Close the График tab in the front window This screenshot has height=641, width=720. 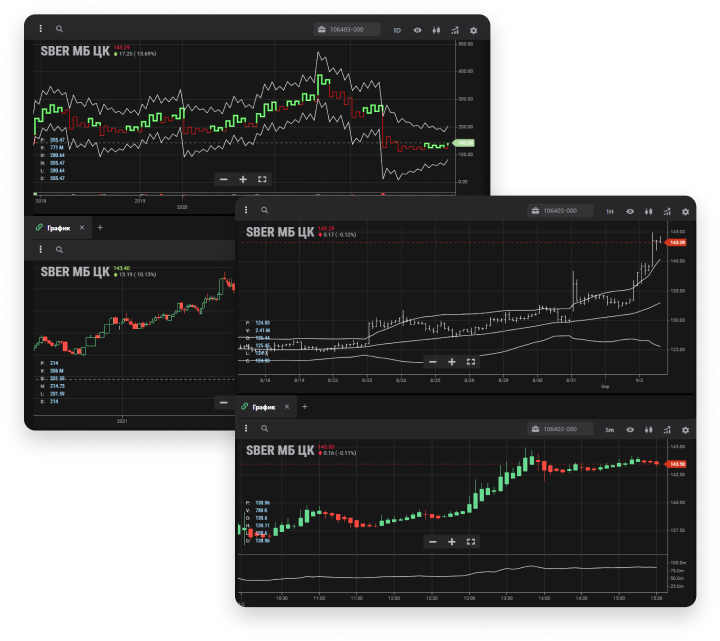287,407
